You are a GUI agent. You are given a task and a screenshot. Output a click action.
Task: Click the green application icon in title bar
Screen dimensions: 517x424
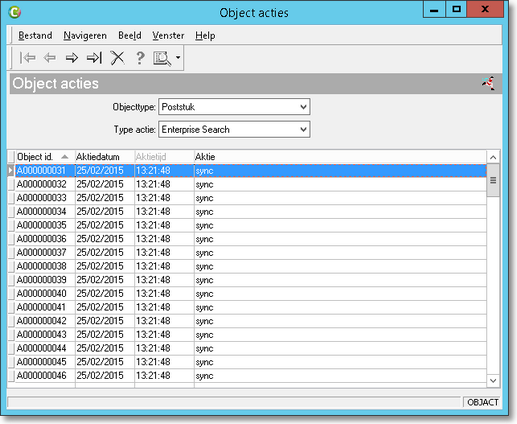click(x=15, y=12)
